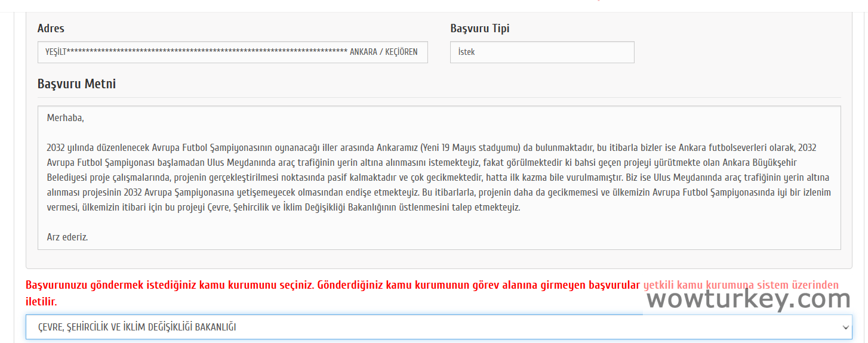The height and width of the screenshot is (343, 868).
Task: Click the wowturkey.com watermark
Action: tap(748, 299)
